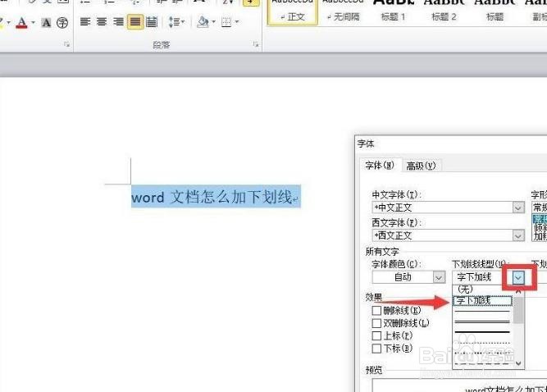
Task: Center the paragraph text
Action: tap(102, 22)
